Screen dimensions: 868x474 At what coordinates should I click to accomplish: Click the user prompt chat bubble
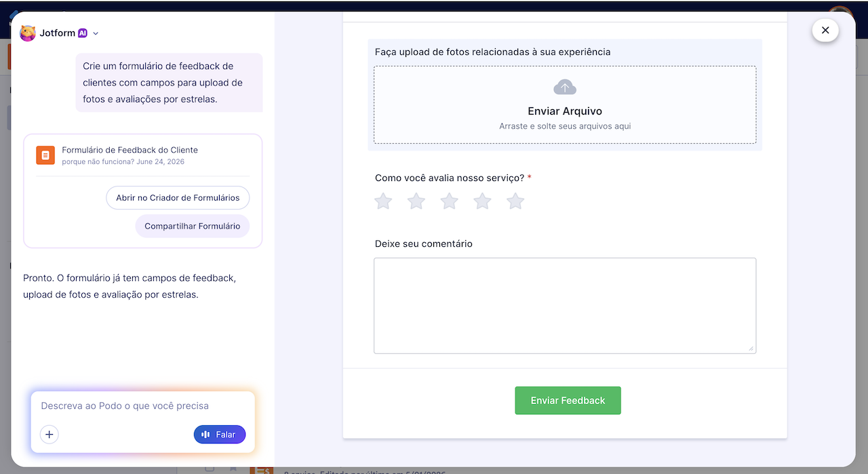(169, 83)
